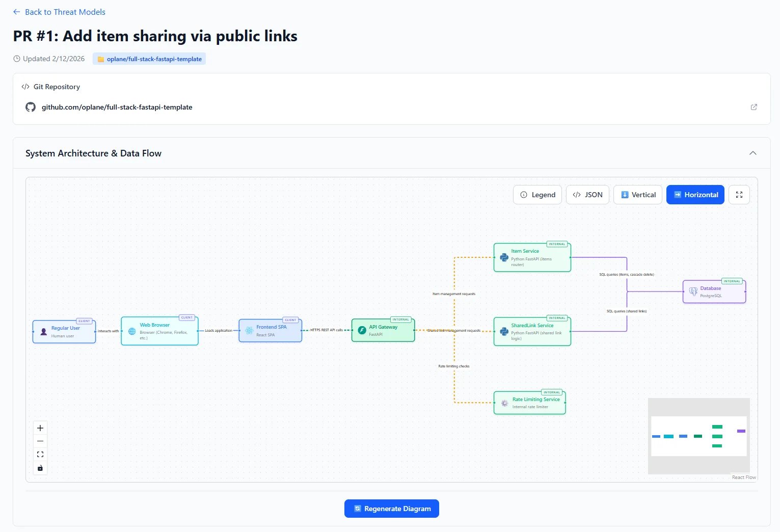The width and height of the screenshot is (780, 532).
Task: Zoom in with the plus control
Action: [x=40, y=428]
